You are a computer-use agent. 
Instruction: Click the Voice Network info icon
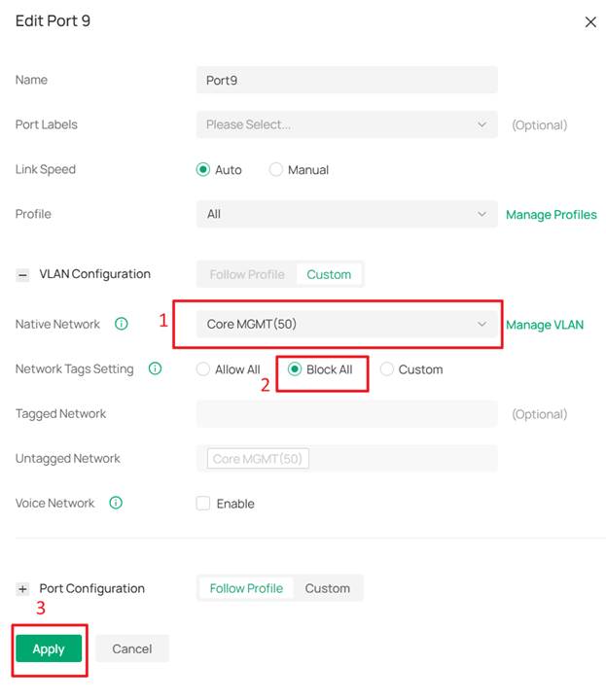pos(116,503)
